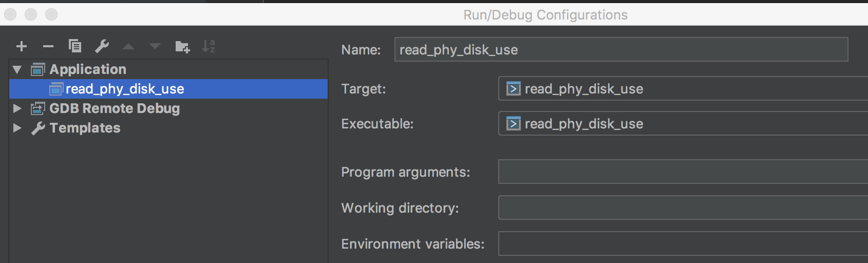Create new folder with folder-plus icon
This screenshot has width=868, height=263.
[x=182, y=47]
